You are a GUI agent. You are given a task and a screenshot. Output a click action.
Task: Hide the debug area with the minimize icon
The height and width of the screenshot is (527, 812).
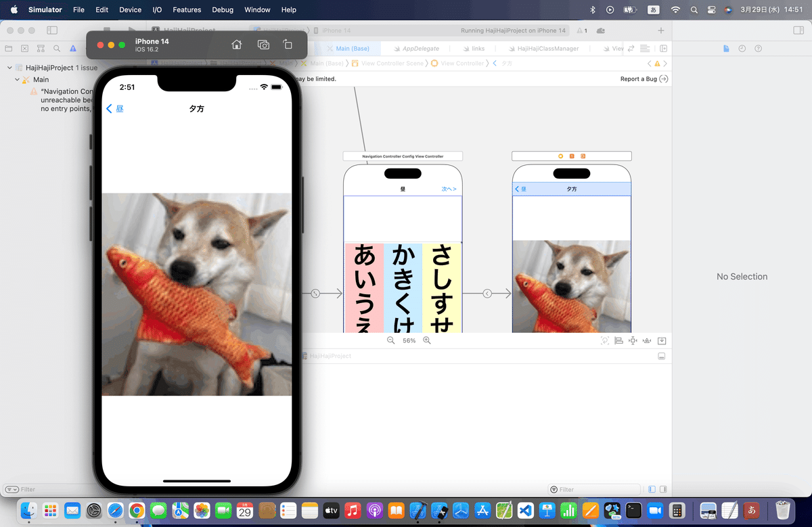click(x=662, y=356)
